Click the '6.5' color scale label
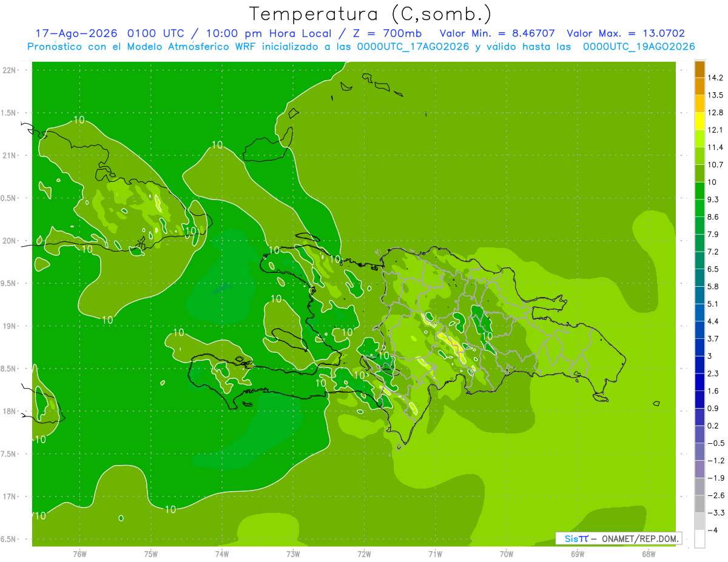The height and width of the screenshot is (562, 728). coord(713,269)
